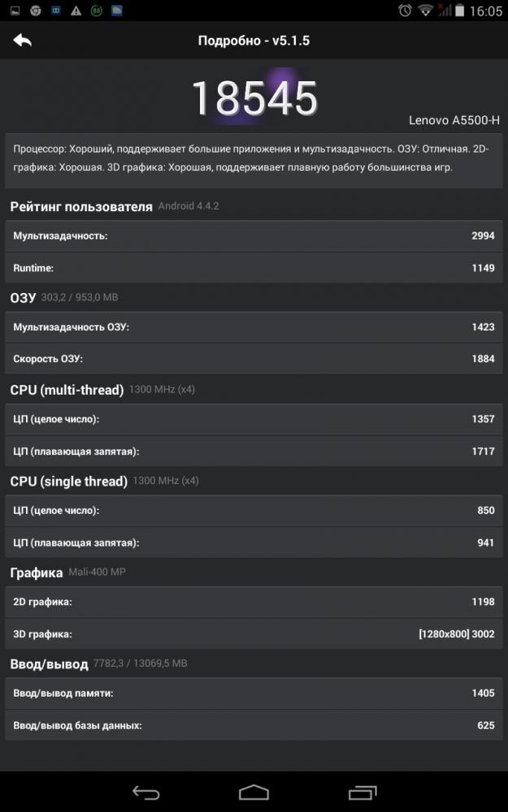
Task: Tap the Chrome notification icon
Action: tap(35, 11)
